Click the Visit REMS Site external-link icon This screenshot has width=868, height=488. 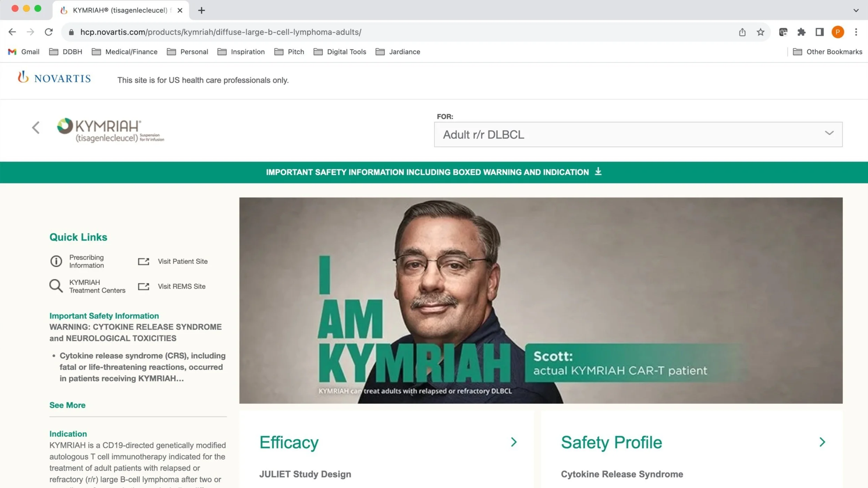[x=143, y=286]
